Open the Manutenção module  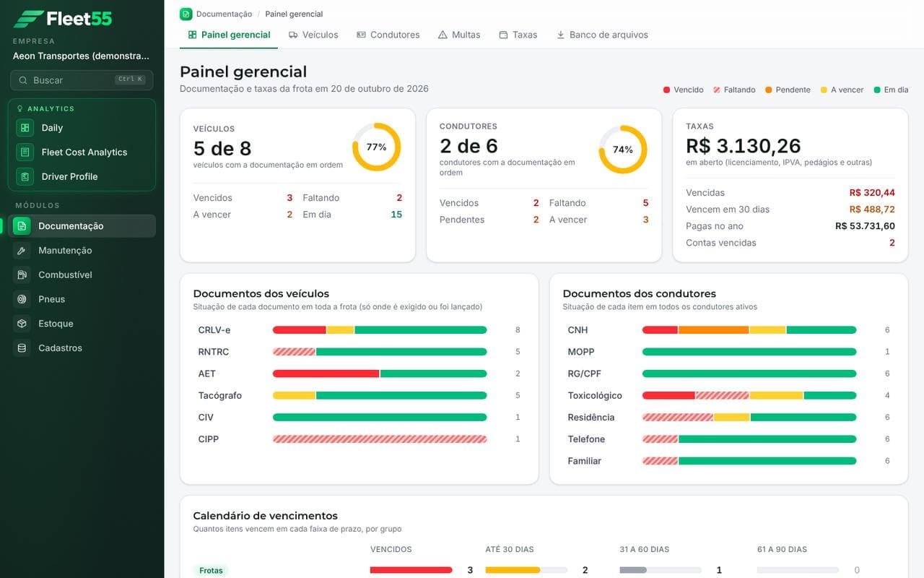[x=83, y=251]
